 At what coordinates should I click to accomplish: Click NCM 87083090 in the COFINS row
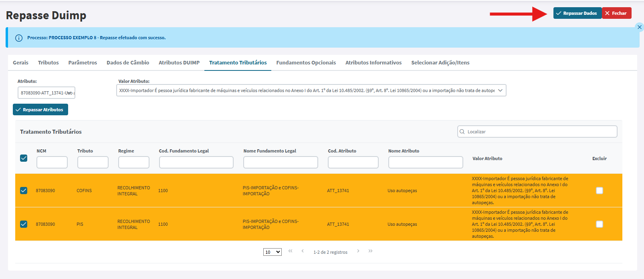tap(45, 191)
